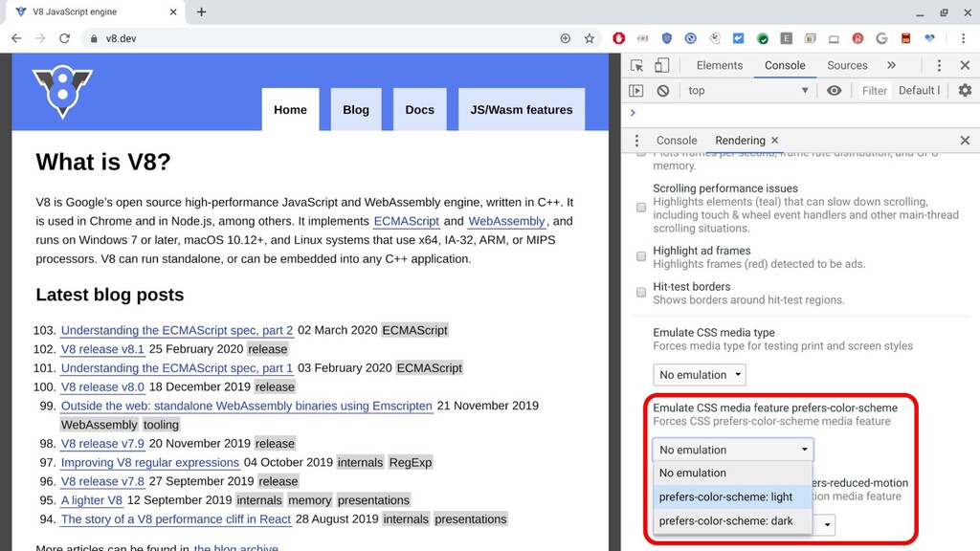Open 'Understanding the ECMAScript spec, part 1'
This screenshot has width=980, height=551.
[x=177, y=368]
